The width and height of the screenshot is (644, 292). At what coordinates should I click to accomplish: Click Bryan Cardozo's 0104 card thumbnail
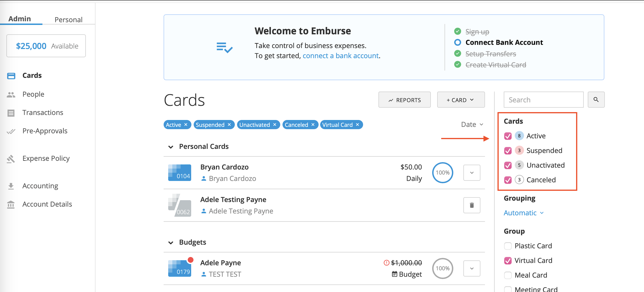point(180,173)
